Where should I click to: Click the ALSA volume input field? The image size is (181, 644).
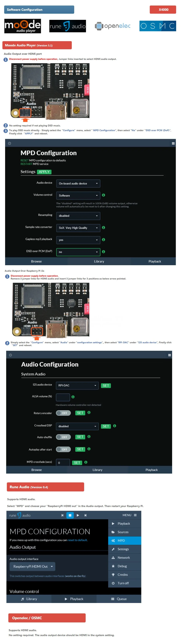point(63,397)
